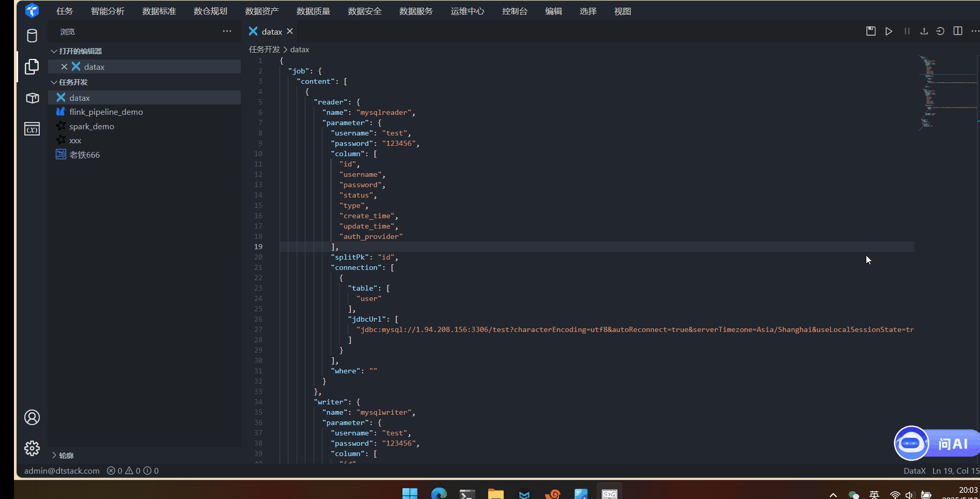Click the 问AI assistant button

pyautogui.click(x=936, y=443)
